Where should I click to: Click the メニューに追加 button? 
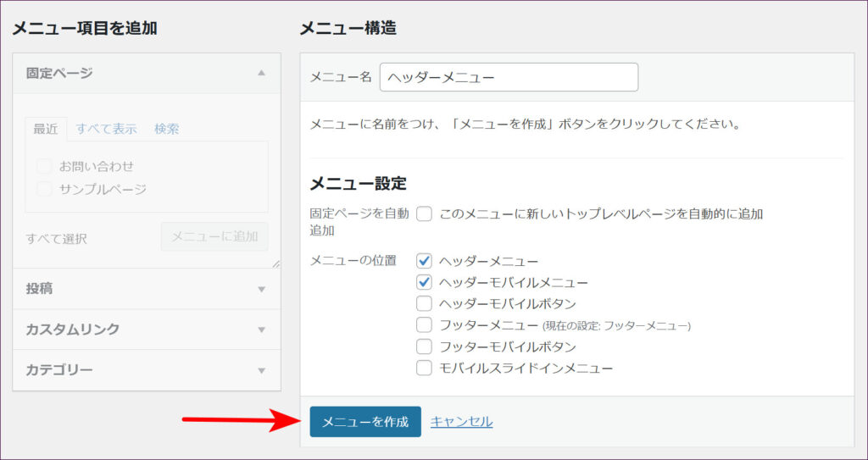click(214, 236)
